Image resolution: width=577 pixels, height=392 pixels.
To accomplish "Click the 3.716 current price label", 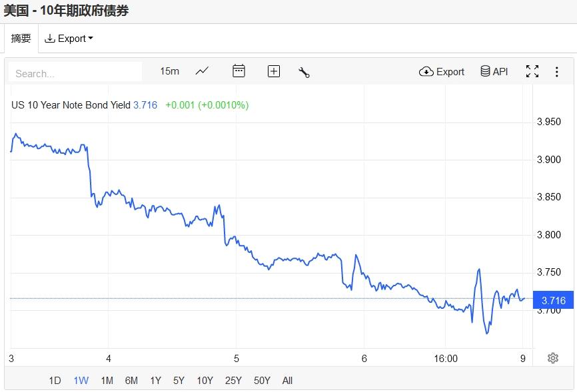I will pyautogui.click(x=553, y=301).
